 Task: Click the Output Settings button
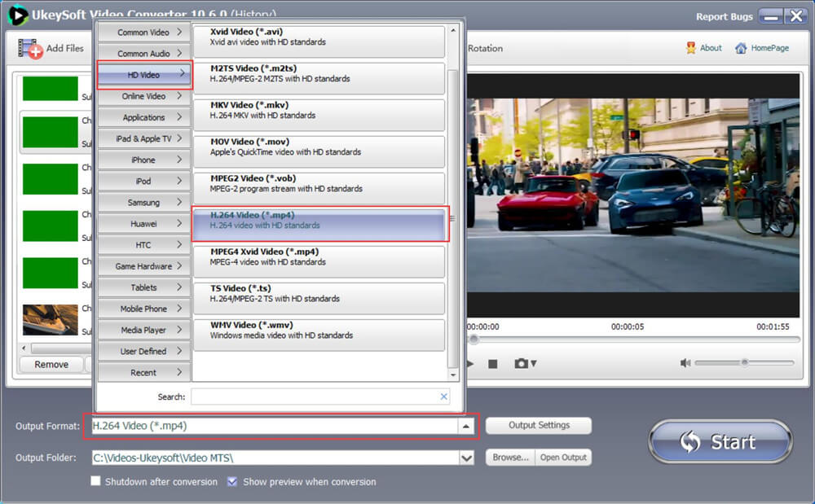(539, 425)
